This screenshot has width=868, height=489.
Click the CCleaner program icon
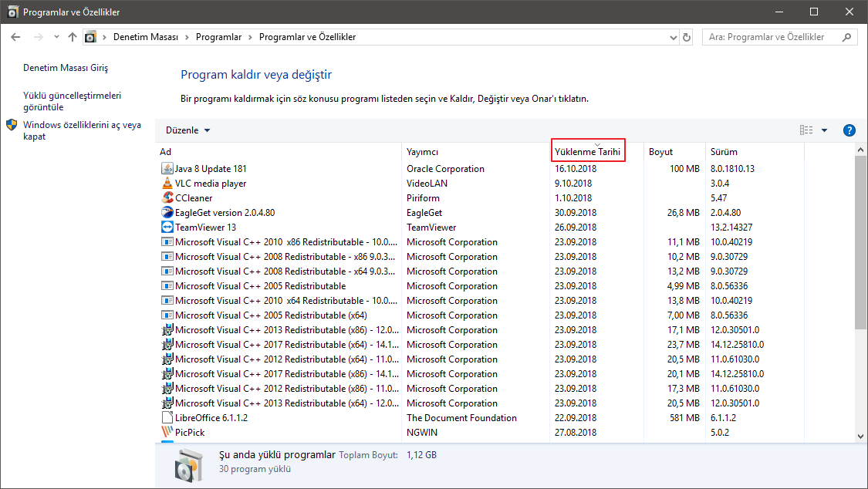167,197
